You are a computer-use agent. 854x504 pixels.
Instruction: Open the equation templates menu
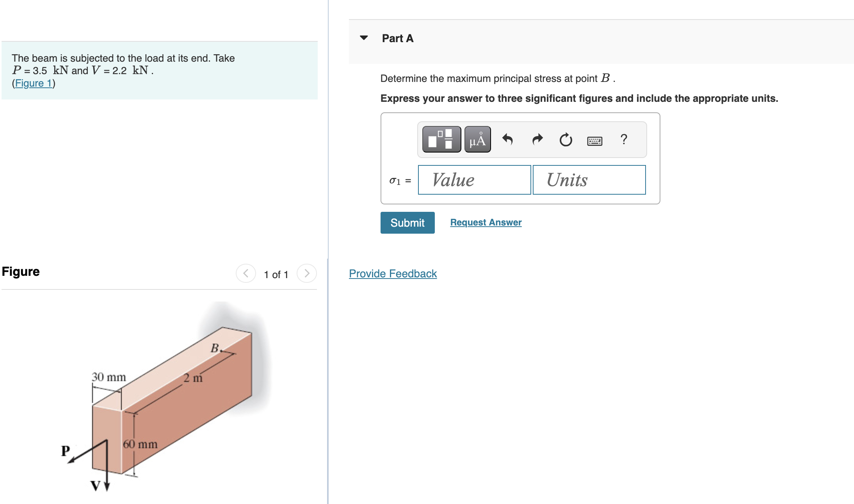pyautogui.click(x=441, y=140)
